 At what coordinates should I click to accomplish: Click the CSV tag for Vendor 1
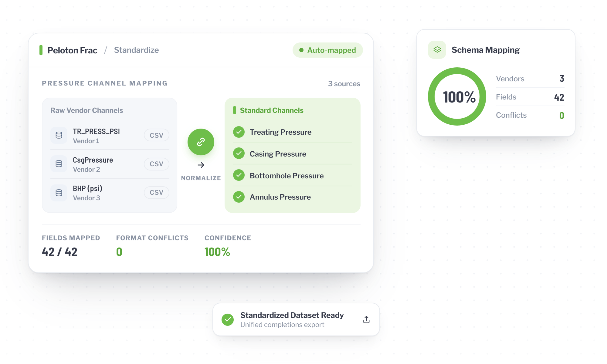(157, 135)
